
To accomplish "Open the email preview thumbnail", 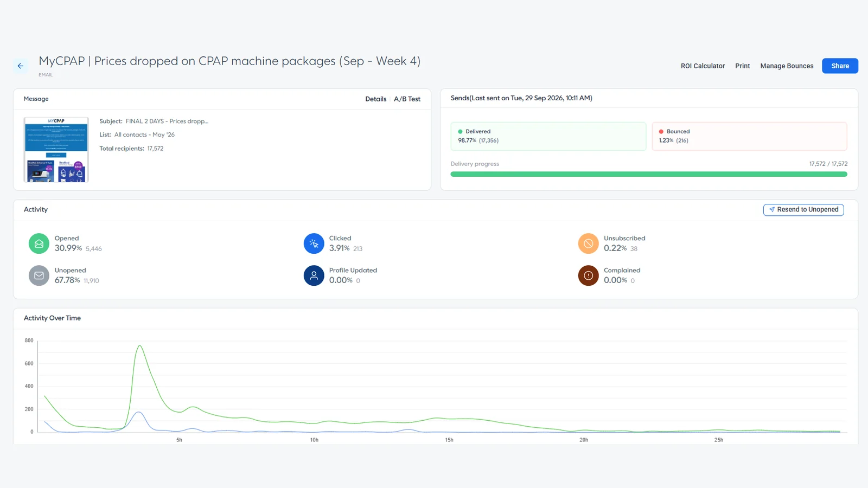I will pyautogui.click(x=56, y=150).
